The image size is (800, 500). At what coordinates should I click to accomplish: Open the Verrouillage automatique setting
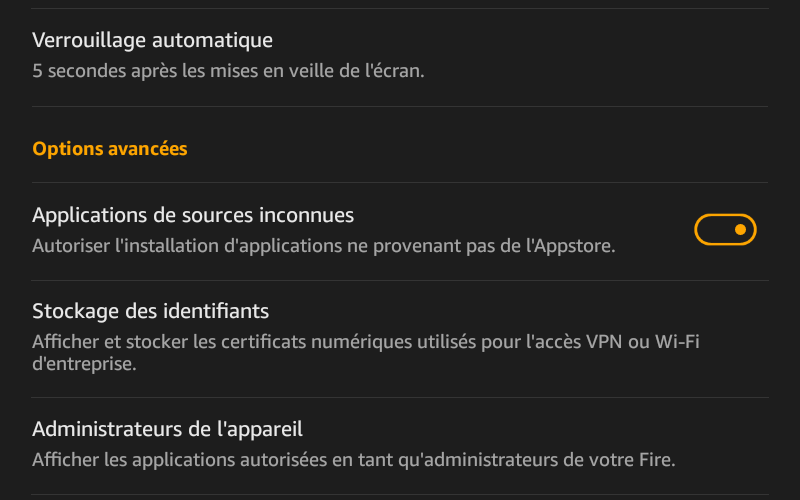click(400, 57)
